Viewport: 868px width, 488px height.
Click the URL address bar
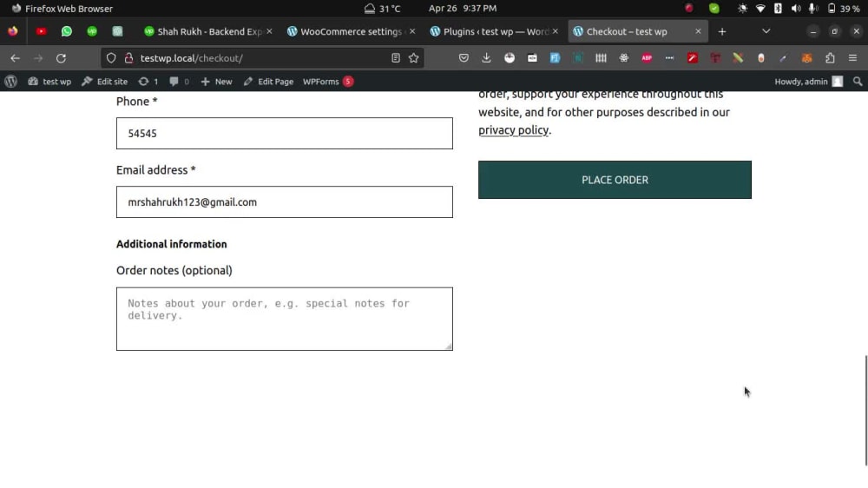click(263, 58)
